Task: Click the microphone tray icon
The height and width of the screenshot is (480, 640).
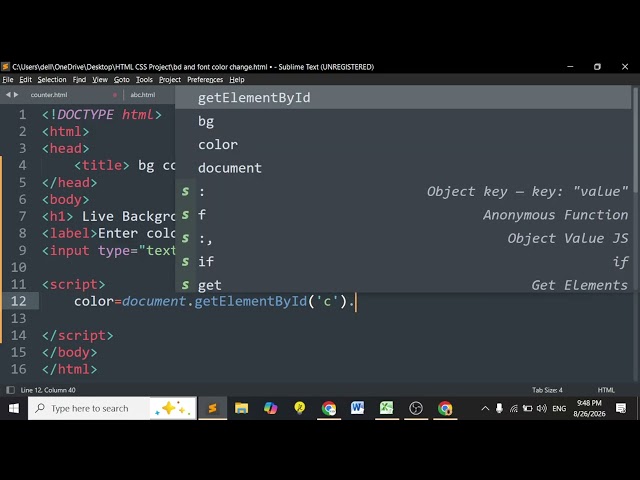Action: click(x=499, y=408)
